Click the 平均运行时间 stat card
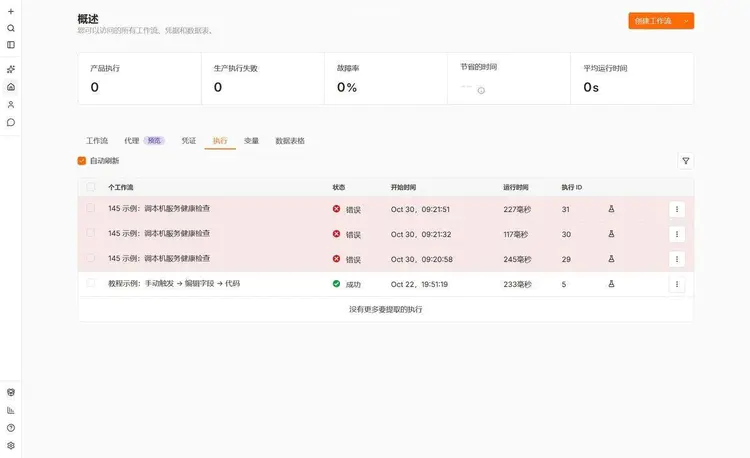This screenshot has height=458, width=750. click(632, 78)
